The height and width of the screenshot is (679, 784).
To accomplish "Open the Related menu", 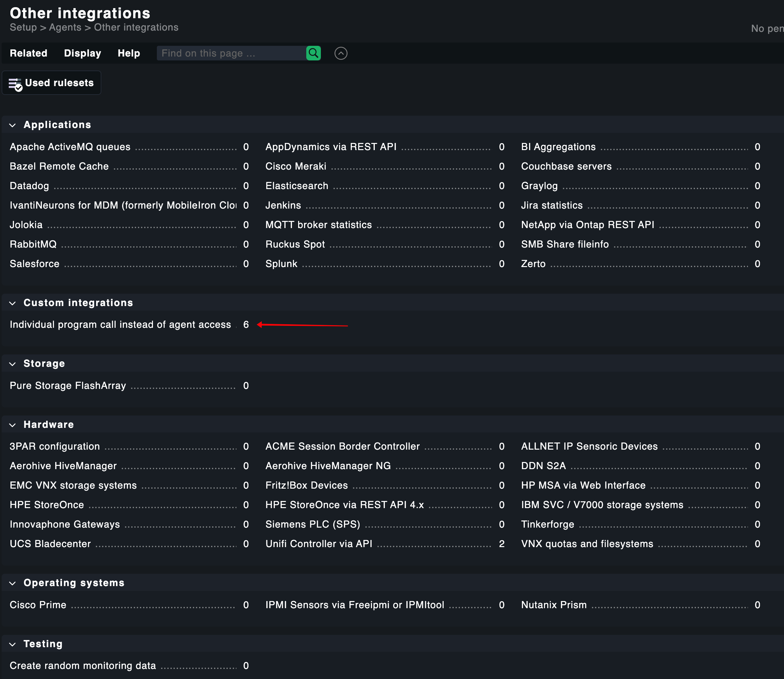I will pyautogui.click(x=28, y=53).
